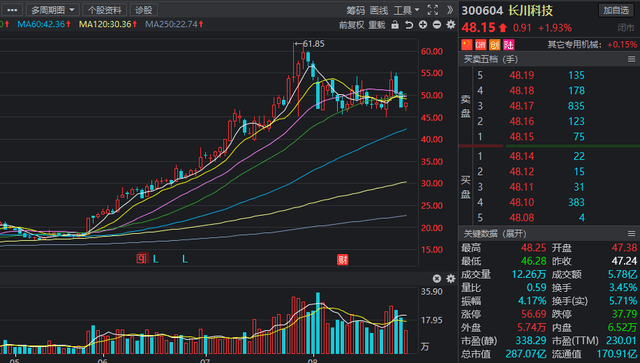
Task: Click the current price 48.15
Action: [478, 28]
